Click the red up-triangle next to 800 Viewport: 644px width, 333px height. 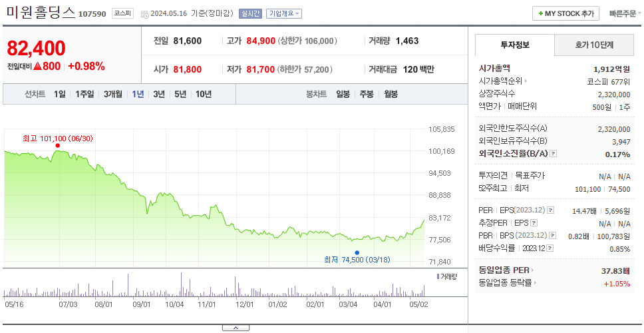point(37,66)
